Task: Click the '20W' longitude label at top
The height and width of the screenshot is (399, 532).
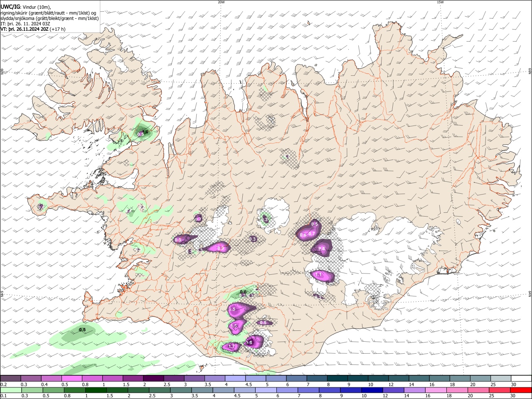Action: [x=221, y=2]
